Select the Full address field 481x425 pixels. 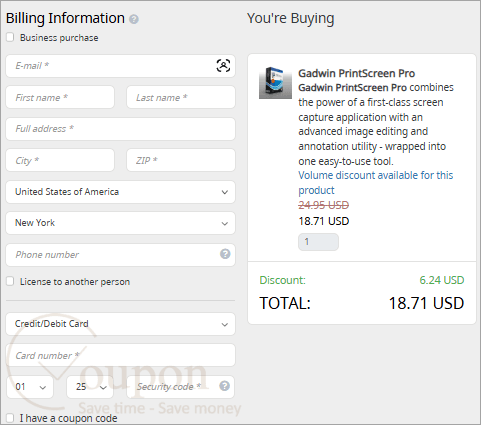[120, 129]
